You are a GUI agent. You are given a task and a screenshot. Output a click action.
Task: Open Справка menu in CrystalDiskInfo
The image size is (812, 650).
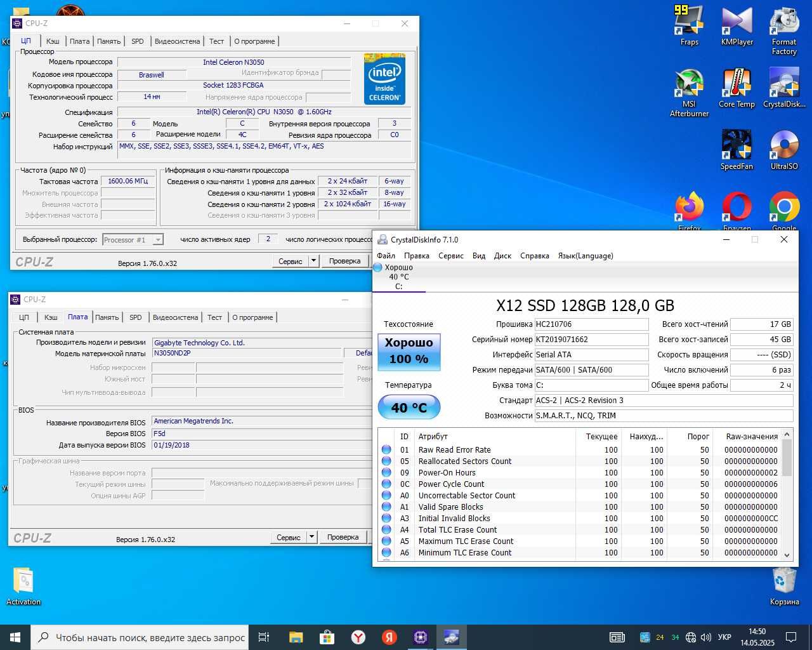(535, 256)
